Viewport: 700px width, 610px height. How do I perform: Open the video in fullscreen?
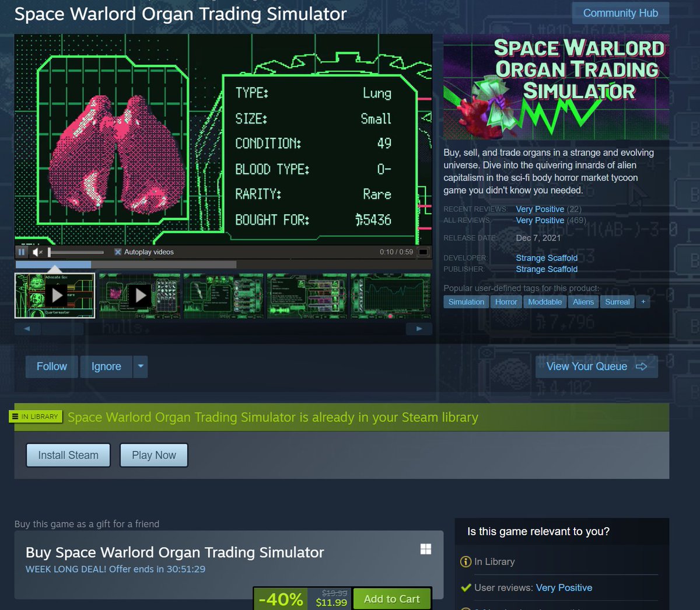(x=423, y=252)
